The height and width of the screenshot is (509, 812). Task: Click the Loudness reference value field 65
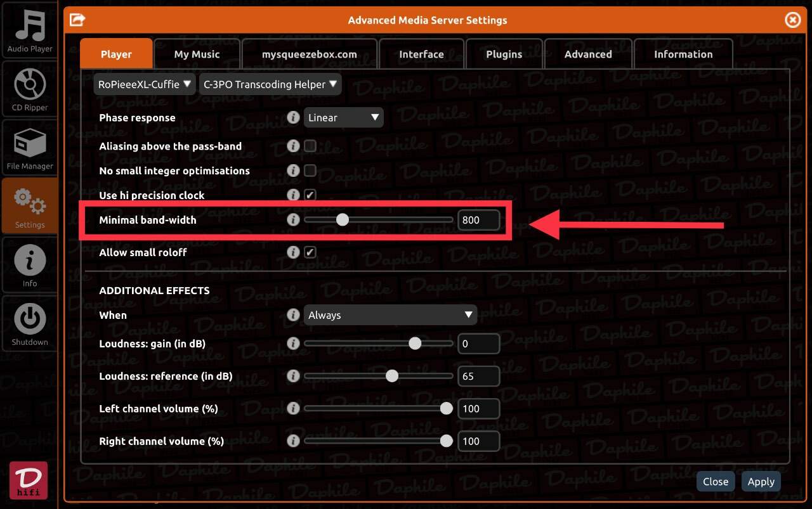tap(479, 376)
